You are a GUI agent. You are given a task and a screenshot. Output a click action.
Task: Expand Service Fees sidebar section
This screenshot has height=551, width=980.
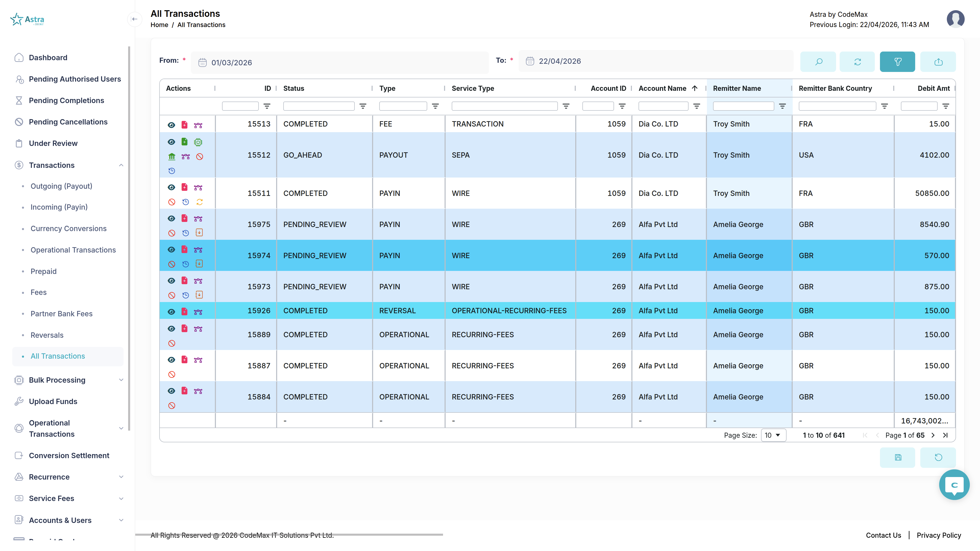click(x=121, y=499)
